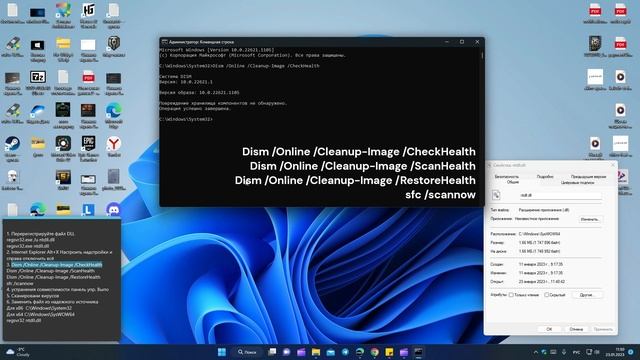Switch the РУС input language indicator
This screenshot has height=360, width=640.
pyautogui.click(x=576, y=352)
